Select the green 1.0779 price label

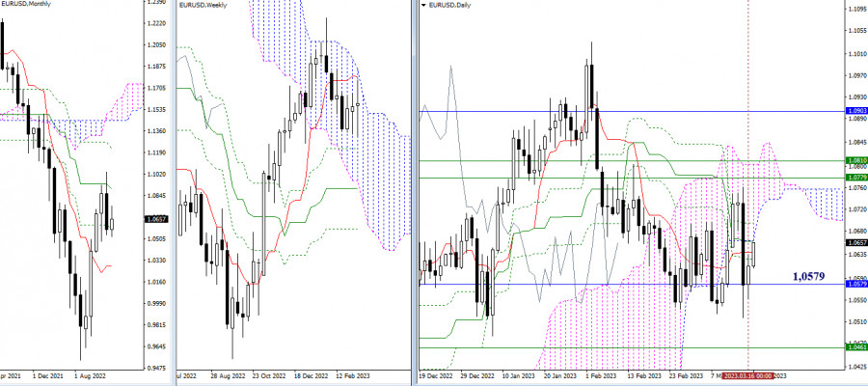click(x=854, y=177)
